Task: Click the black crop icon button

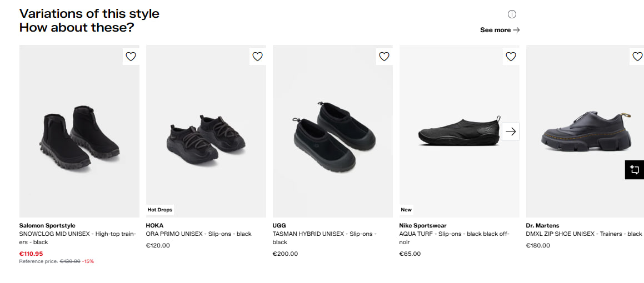Action: (x=634, y=170)
